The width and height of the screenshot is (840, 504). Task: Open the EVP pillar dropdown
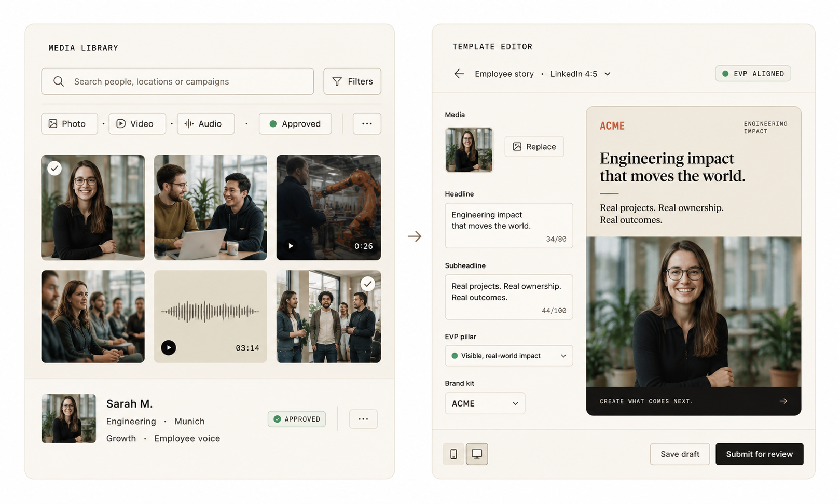[509, 356]
